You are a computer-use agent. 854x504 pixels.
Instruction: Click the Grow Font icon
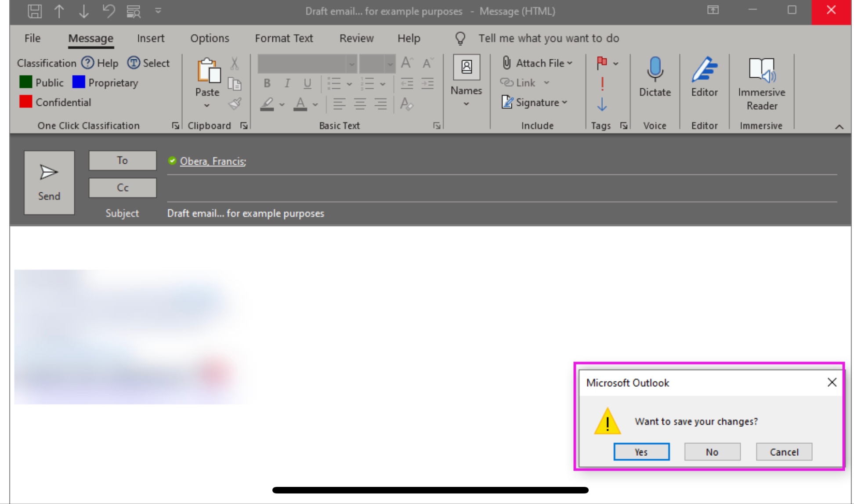tap(407, 63)
